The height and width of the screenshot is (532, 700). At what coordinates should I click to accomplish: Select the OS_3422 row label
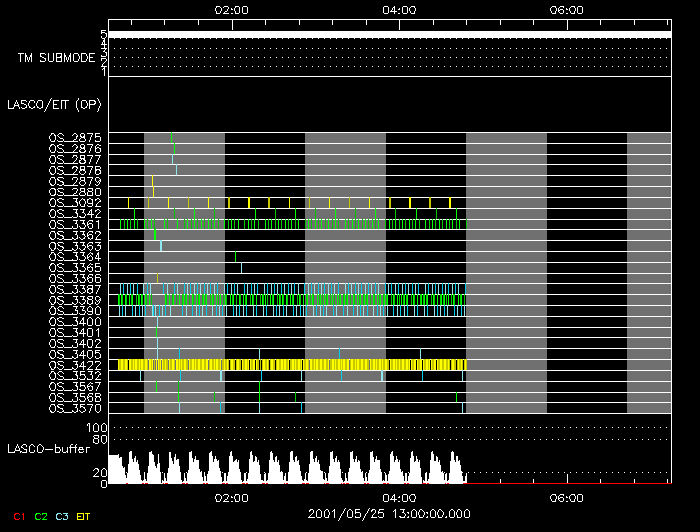click(x=75, y=365)
